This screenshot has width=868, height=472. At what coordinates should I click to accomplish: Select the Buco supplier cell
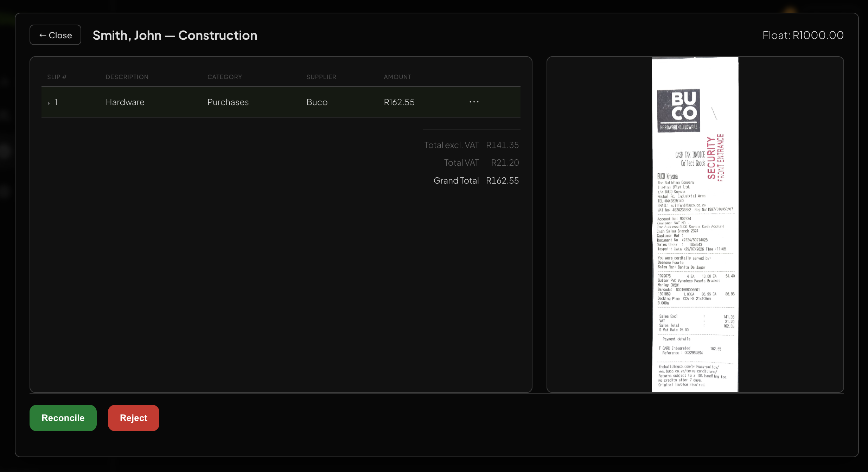tap(317, 102)
